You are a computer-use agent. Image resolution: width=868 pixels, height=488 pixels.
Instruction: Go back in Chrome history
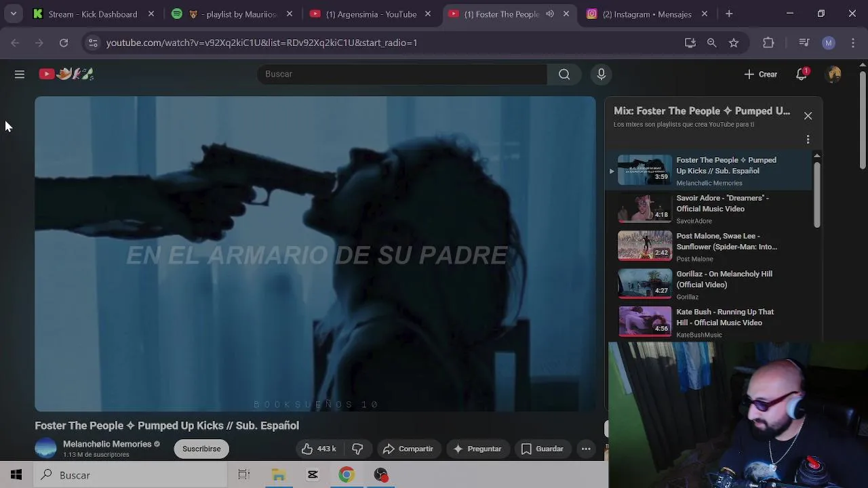[15, 43]
